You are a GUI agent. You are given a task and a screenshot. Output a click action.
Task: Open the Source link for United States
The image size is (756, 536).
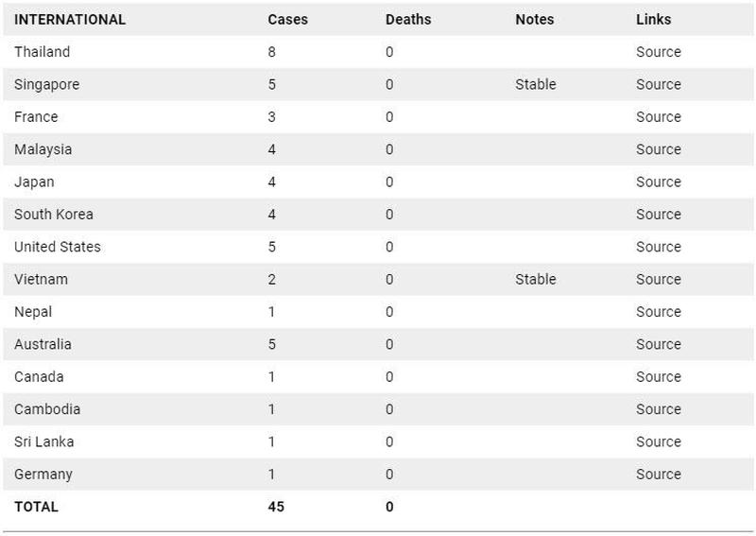658,247
